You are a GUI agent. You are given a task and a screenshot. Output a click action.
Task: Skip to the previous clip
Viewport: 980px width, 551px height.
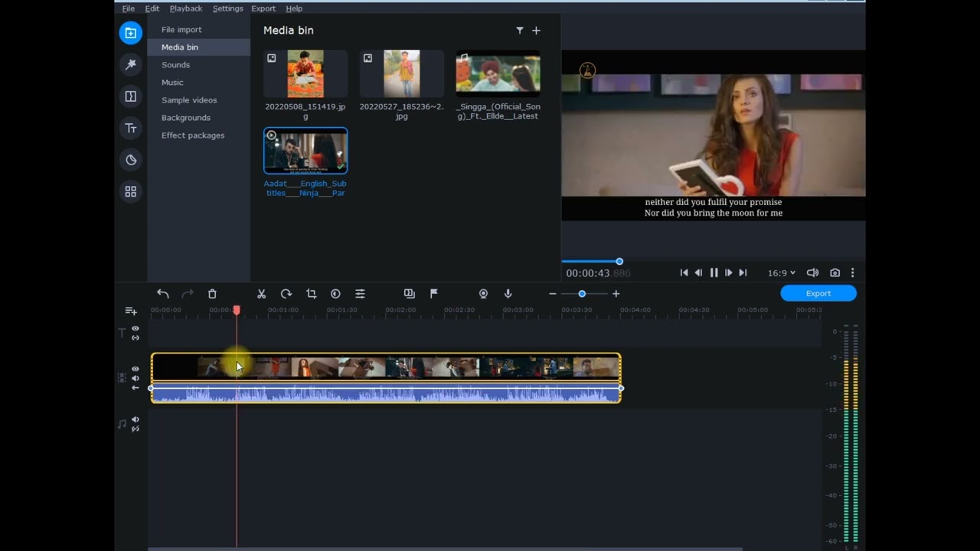[684, 272]
